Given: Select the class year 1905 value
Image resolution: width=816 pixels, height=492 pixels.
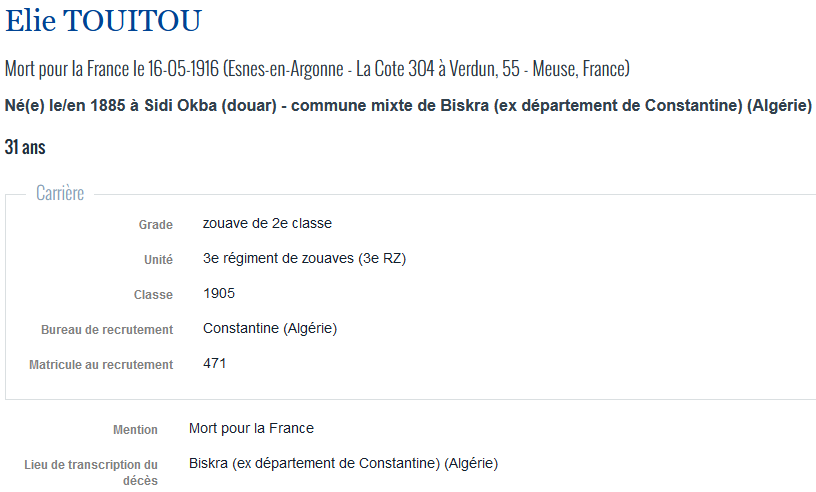Looking at the screenshot, I should 219,293.
